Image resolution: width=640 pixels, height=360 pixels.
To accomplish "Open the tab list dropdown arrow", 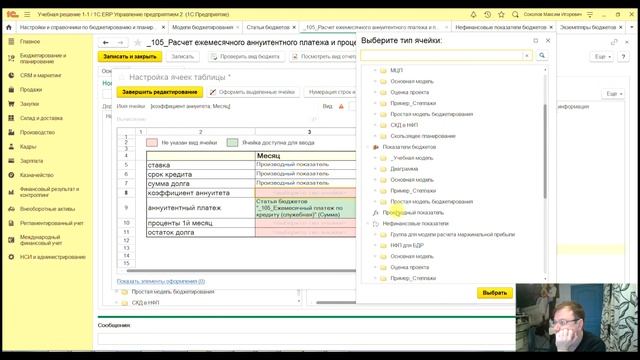I will [632, 27].
